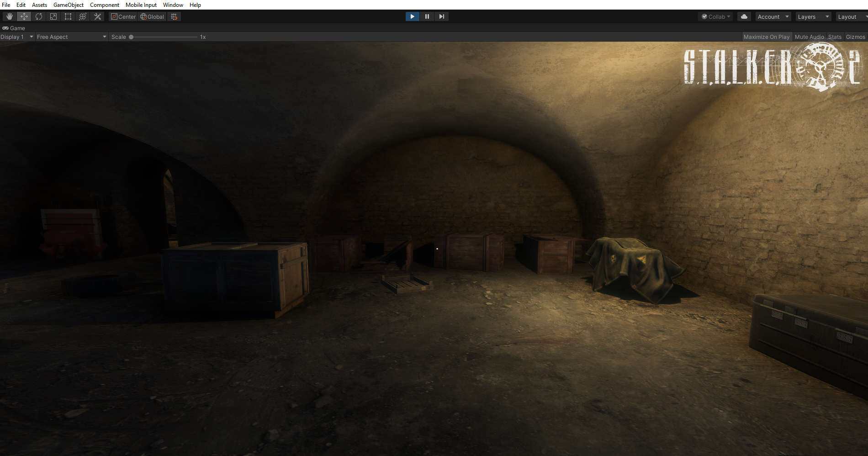
Task: Open Collab dropdown
Action: click(x=716, y=16)
